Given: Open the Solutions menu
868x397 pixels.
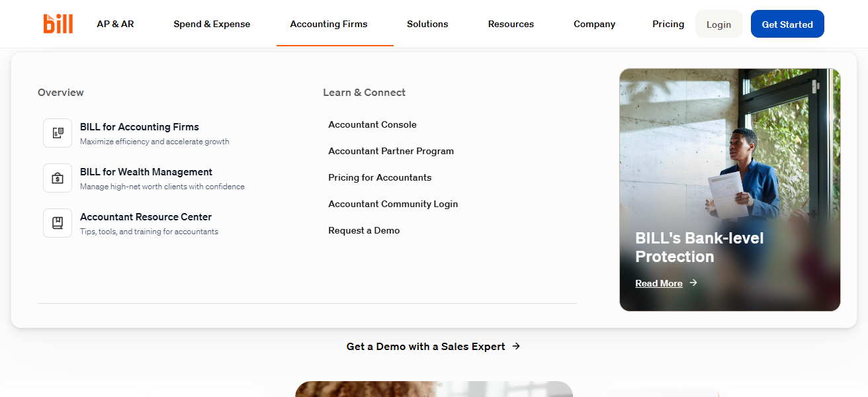Looking at the screenshot, I should (x=427, y=24).
